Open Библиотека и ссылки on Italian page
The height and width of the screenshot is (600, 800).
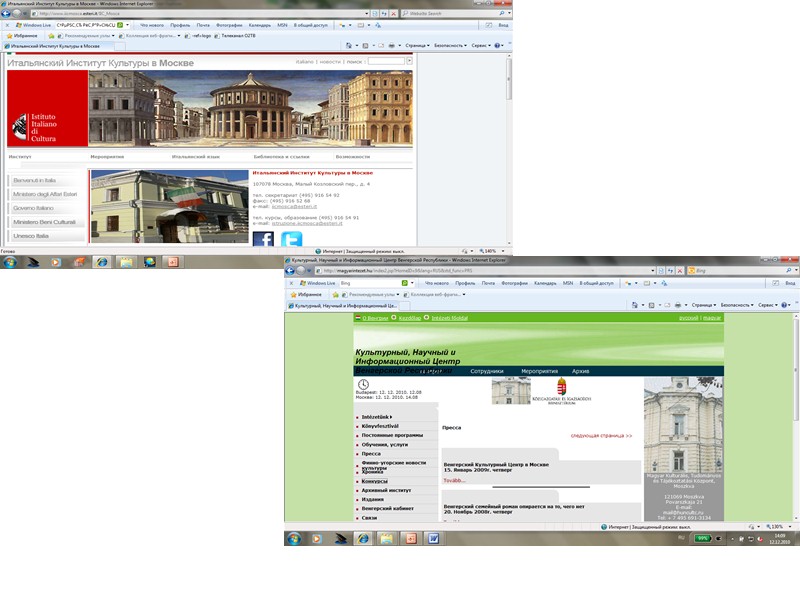(281, 157)
